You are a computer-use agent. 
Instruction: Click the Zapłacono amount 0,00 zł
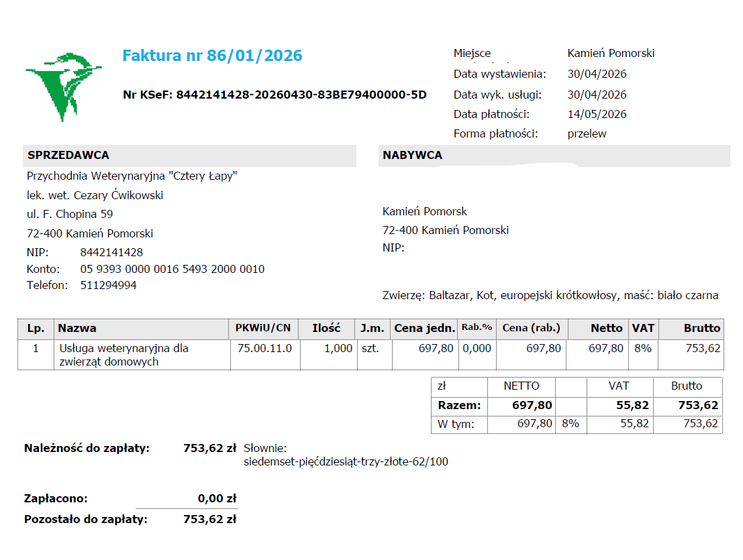coord(217,498)
